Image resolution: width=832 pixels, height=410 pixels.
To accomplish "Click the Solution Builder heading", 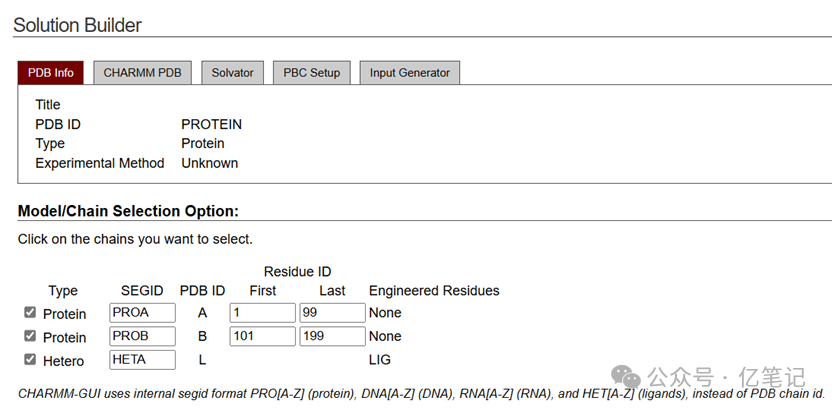I will coord(77,25).
